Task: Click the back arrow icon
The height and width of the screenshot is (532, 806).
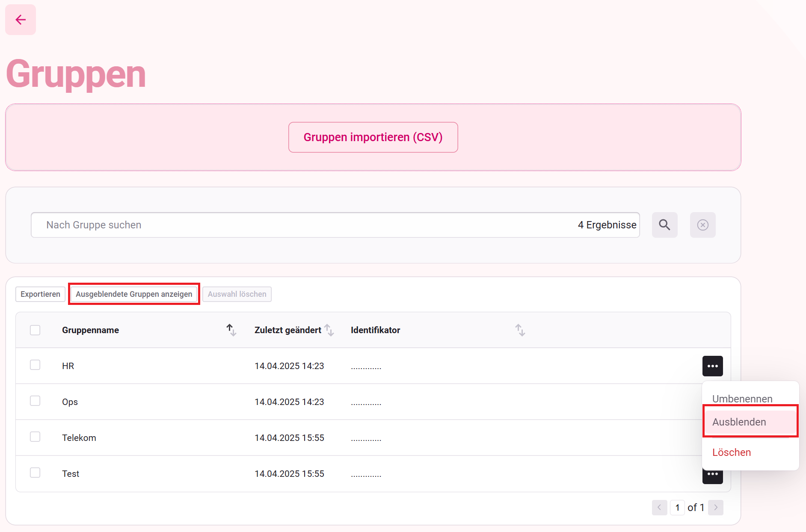Action: [x=21, y=20]
